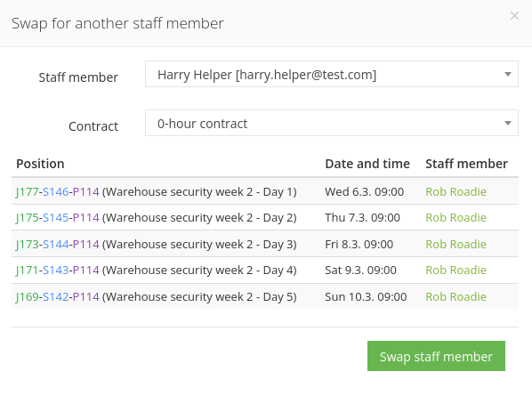Open shift link S143
Image resolution: width=532 pixels, height=396 pixels.
click(x=56, y=271)
